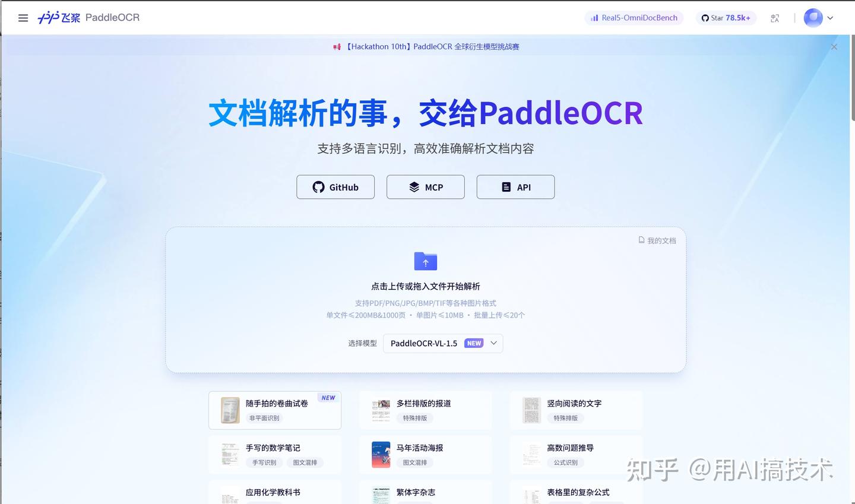Select the 竖向阅读的文字 example
The width and height of the screenshot is (855, 504).
click(576, 410)
